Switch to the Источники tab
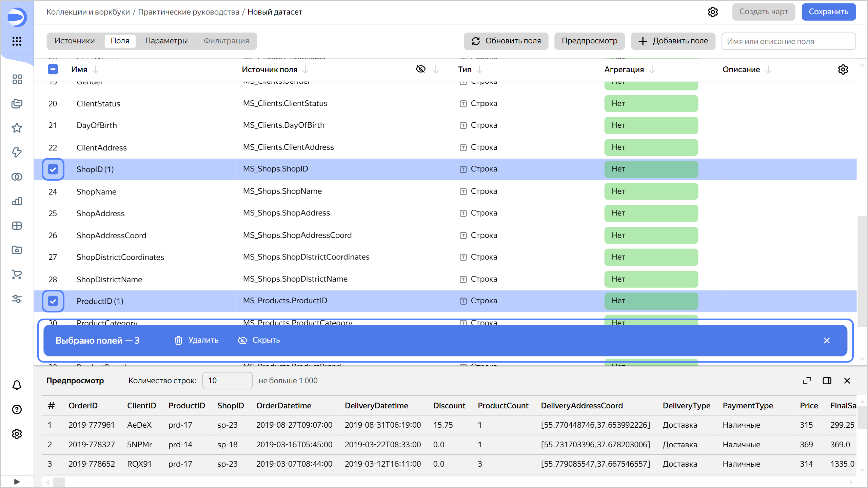868x488 pixels. click(x=75, y=41)
